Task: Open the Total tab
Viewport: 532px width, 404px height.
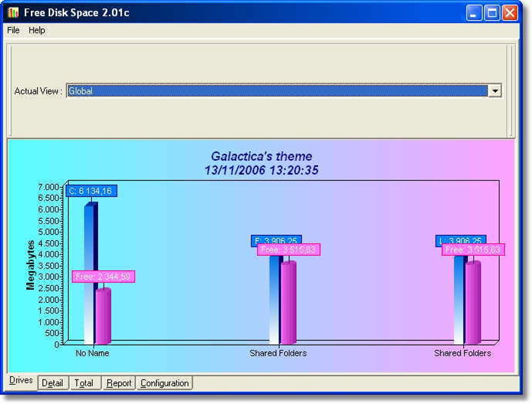Action: pos(85,383)
